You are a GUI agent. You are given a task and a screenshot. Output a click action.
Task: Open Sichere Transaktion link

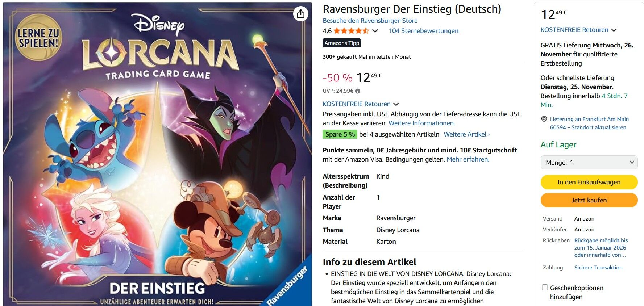click(598, 268)
